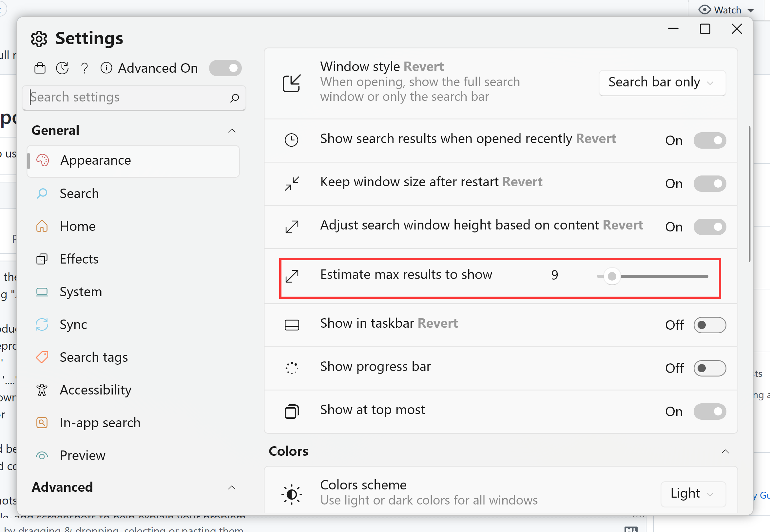The image size is (770, 532).
Task: Open the Light color scheme dropdown
Action: 693,494
